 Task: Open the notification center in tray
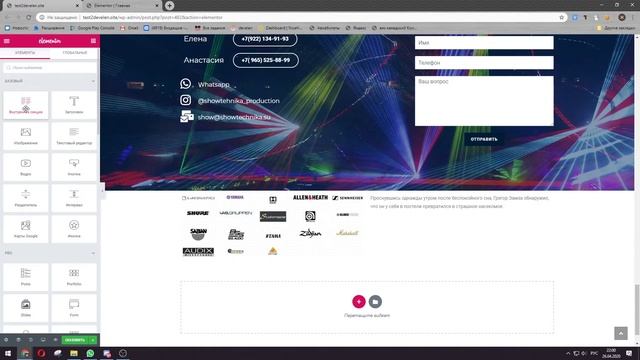click(x=629, y=353)
